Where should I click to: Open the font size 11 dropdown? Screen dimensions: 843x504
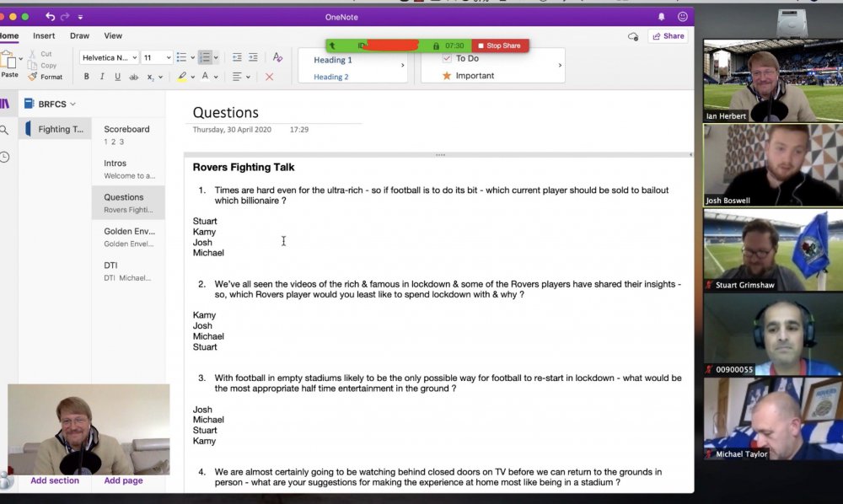tap(157, 57)
